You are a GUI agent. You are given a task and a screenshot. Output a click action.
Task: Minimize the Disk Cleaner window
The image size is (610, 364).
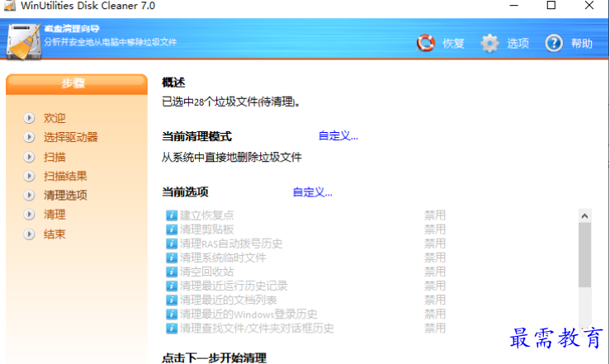click(514, 6)
